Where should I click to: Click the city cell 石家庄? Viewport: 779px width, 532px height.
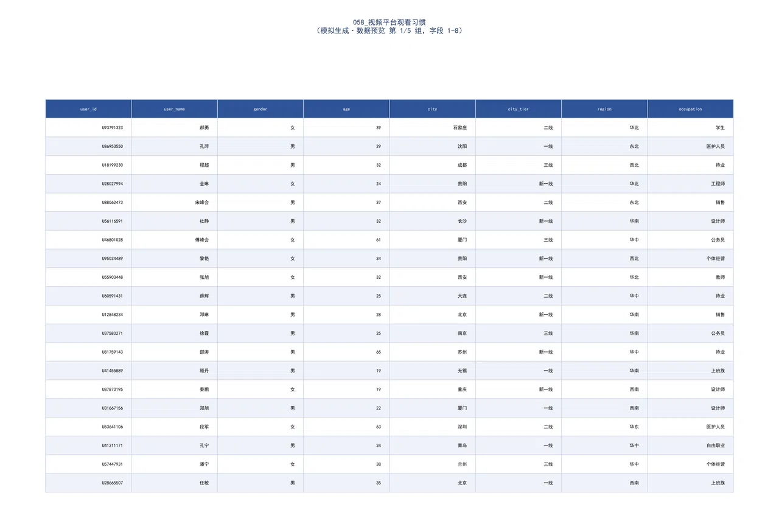(x=433, y=128)
